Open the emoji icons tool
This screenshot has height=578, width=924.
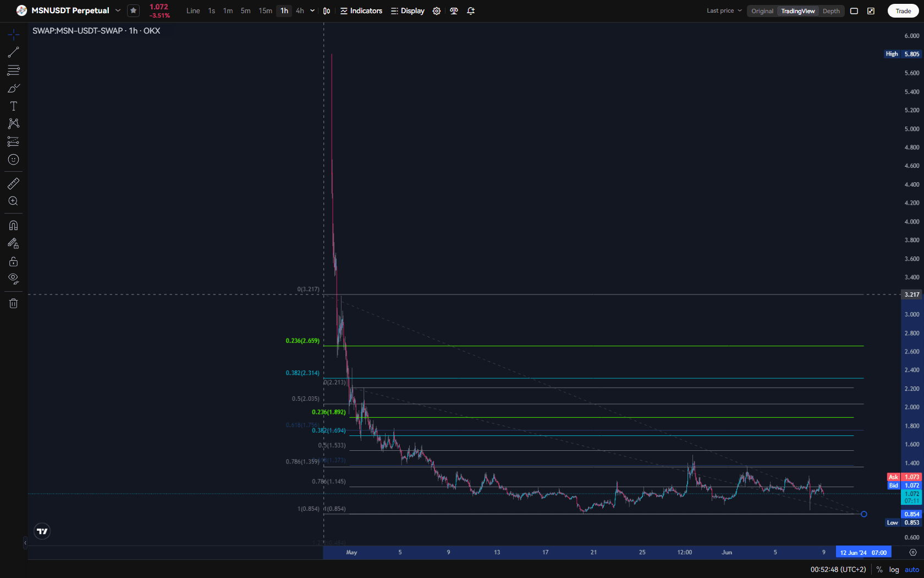pyautogui.click(x=14, y=160)
